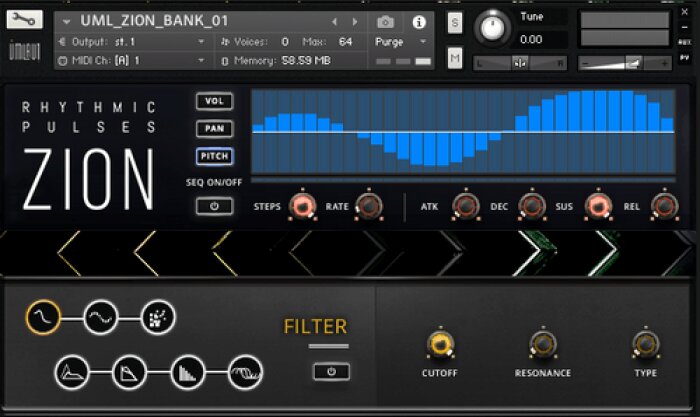Open the info icon in the header

[419, 22]
